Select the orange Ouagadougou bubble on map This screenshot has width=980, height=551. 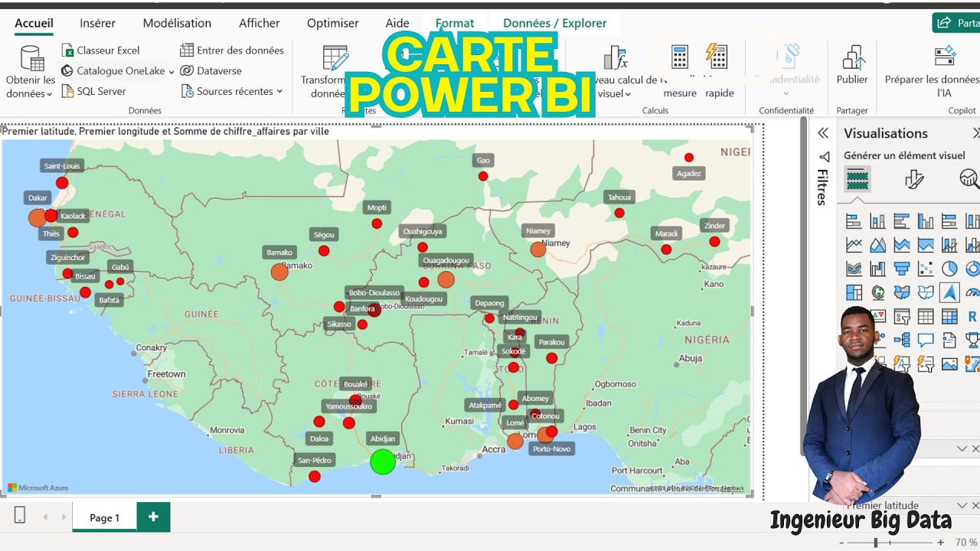tap(446, 279)
